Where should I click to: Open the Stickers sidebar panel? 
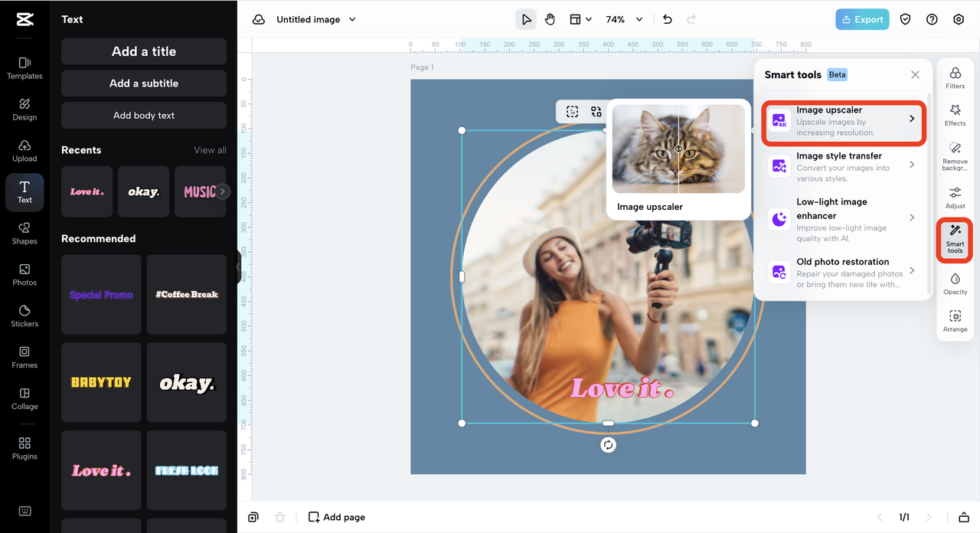[x=24, y=316]
